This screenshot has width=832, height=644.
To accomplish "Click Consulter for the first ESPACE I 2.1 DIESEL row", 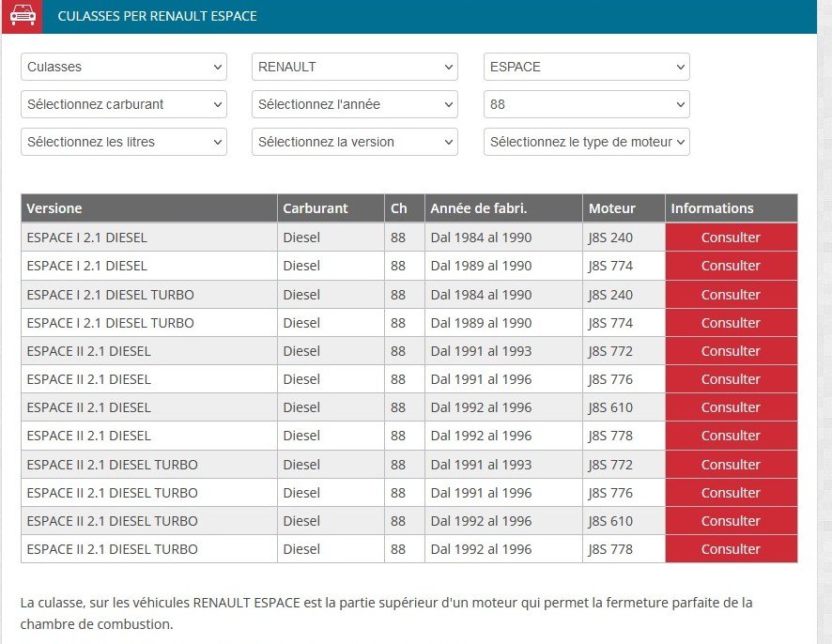I will coord(731,238).
